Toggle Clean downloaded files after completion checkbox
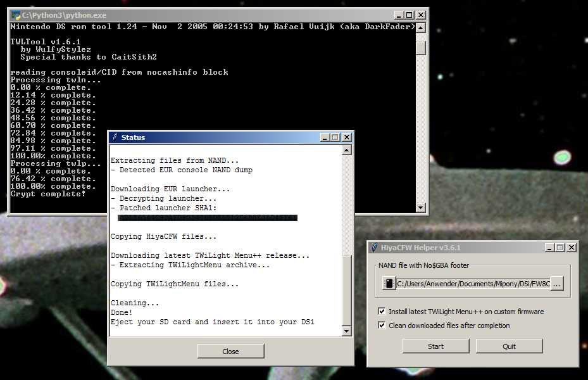The width and height of the screenshot is (588, 380). [382, 326]
